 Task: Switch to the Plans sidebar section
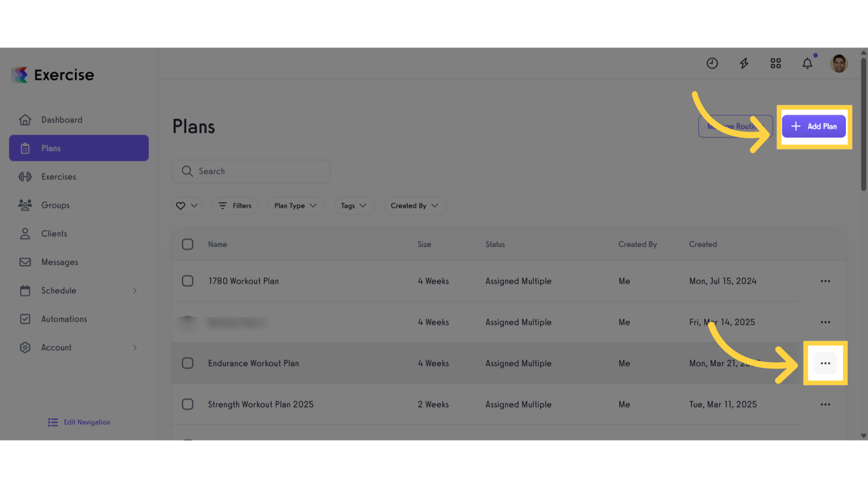tap(50, 148)
